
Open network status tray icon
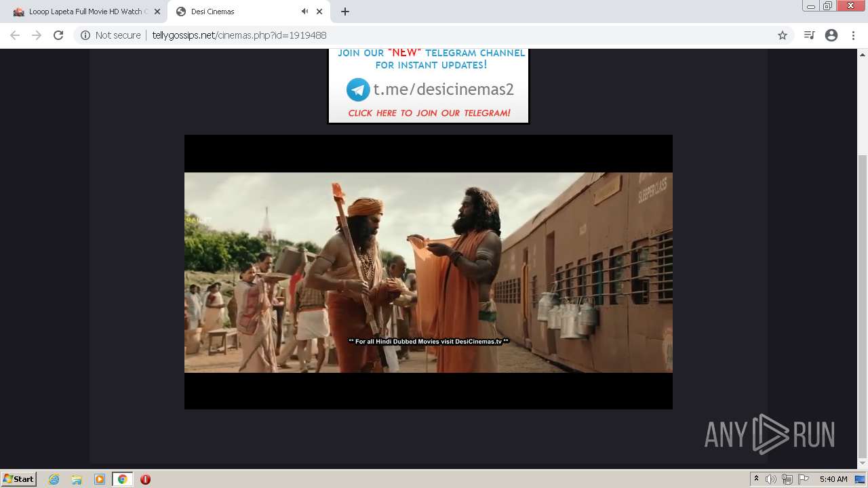787,479
